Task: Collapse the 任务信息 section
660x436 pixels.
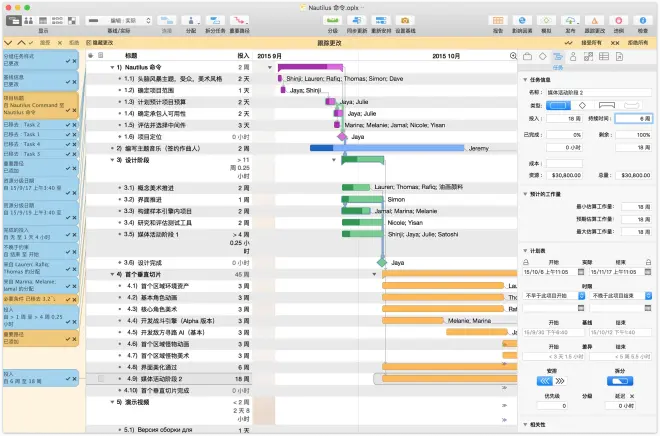Action: tap(525, 80)
